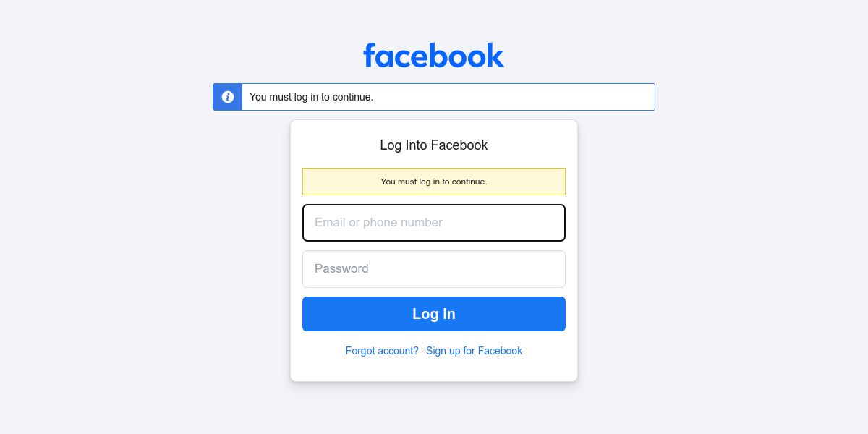Click the blue Log In button
The height and width of the screenshot is (434, 868).
point(434,314)
